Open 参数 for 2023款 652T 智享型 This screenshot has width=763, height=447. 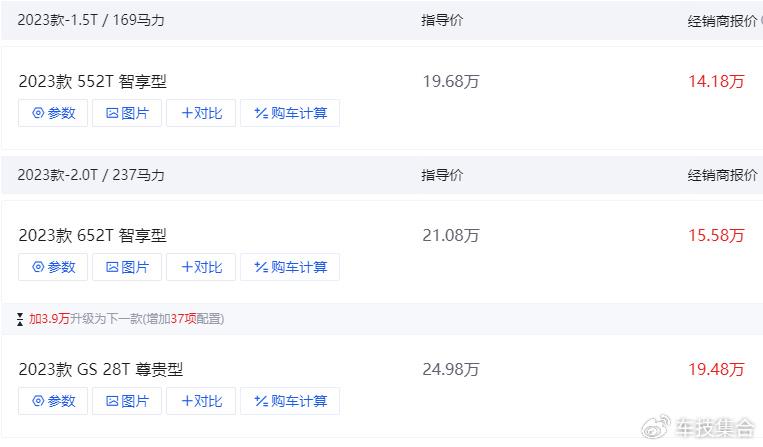point(53,267)
